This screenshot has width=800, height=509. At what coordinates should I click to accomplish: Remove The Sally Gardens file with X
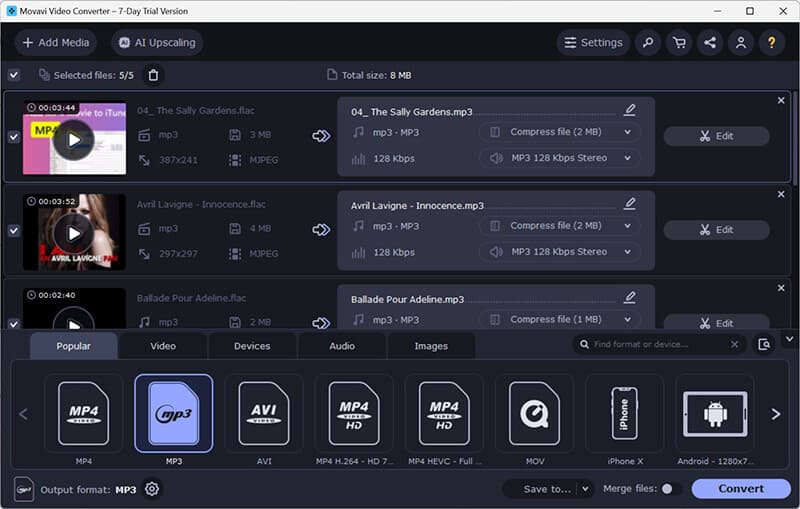tap(781, 100)
